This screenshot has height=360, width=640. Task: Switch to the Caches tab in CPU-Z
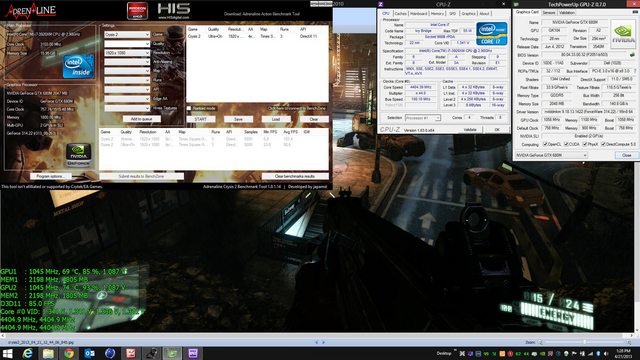pyautogui.click(x=400, y=13)
